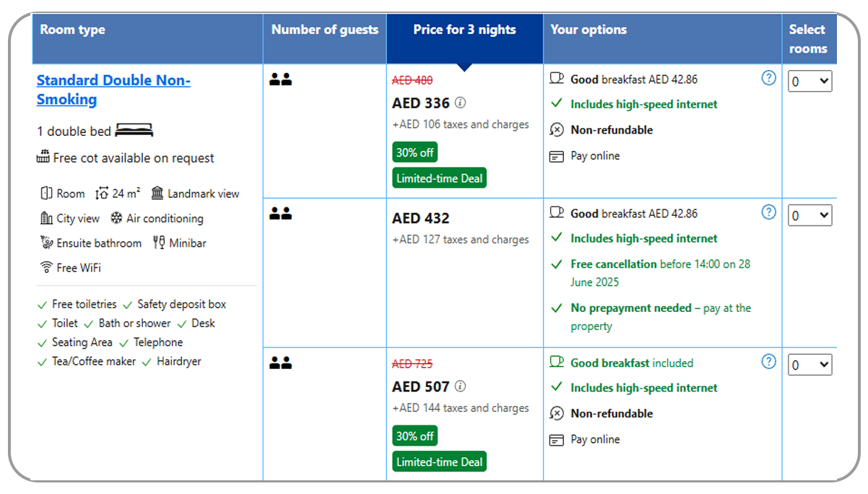Open help icon for breakfast included option
The height and width of the screenshot is (494, 868).
pyautogui.click(x=768, y=361)
